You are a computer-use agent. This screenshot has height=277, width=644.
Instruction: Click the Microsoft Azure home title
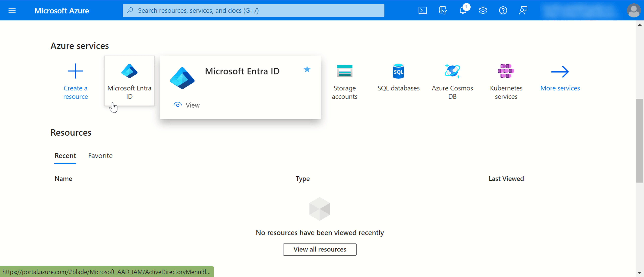click(x=62, y=11)
